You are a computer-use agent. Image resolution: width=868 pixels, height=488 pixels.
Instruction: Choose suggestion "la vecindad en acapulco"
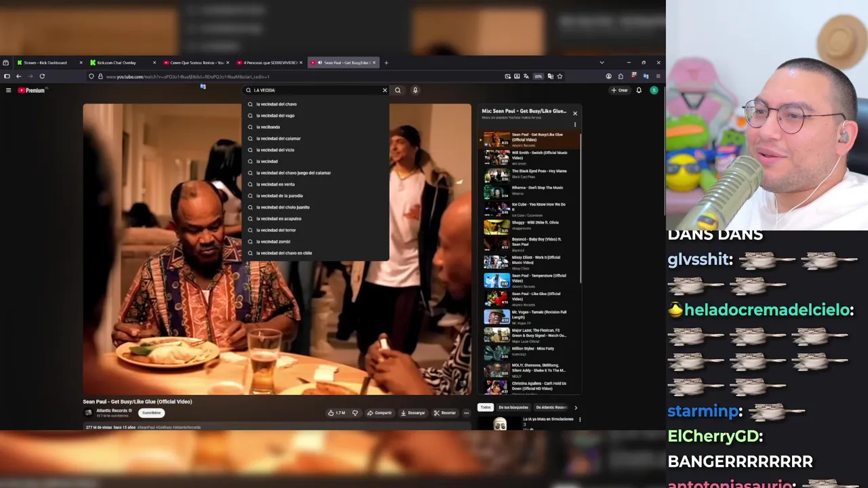(x=315, y=219)
